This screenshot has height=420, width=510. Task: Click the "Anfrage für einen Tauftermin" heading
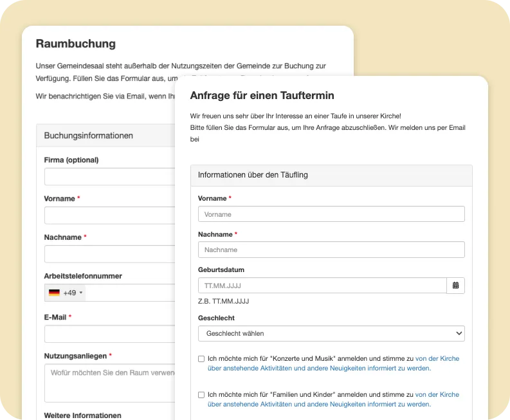click(x=262, y=95)
